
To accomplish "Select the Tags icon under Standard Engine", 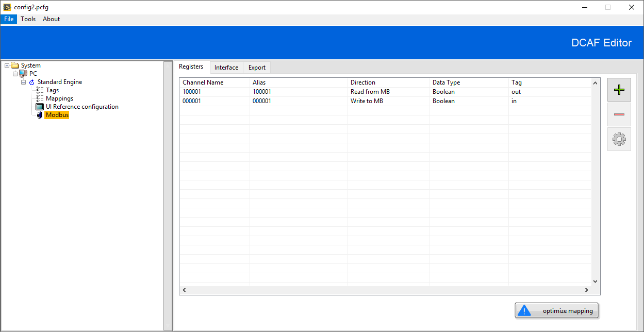I will click(41, 90).
